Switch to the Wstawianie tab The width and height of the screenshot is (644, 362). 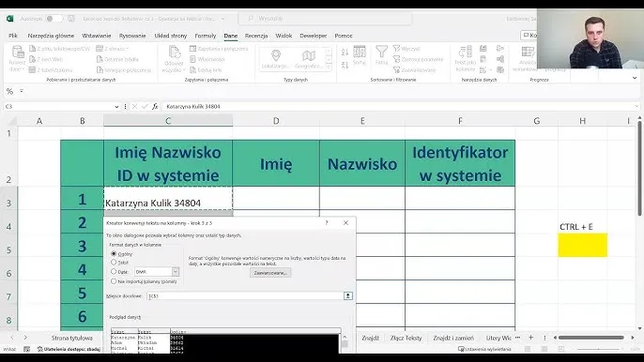[97, 36]
